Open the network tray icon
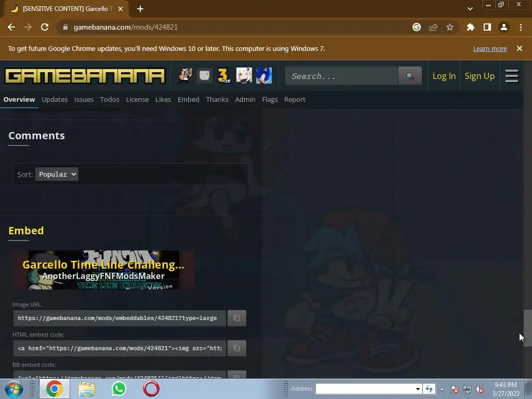532x399 pixels. (x=467, y=389)
